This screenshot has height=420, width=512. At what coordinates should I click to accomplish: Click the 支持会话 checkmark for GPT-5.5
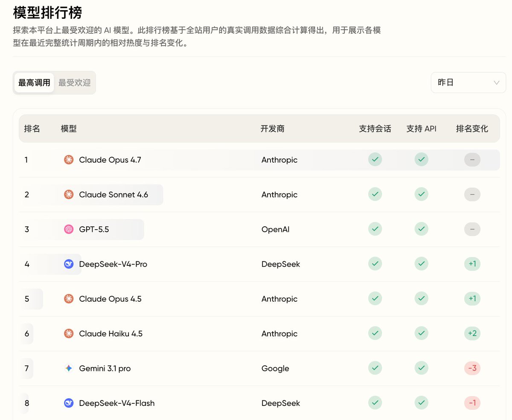click(x=375, y=229)
